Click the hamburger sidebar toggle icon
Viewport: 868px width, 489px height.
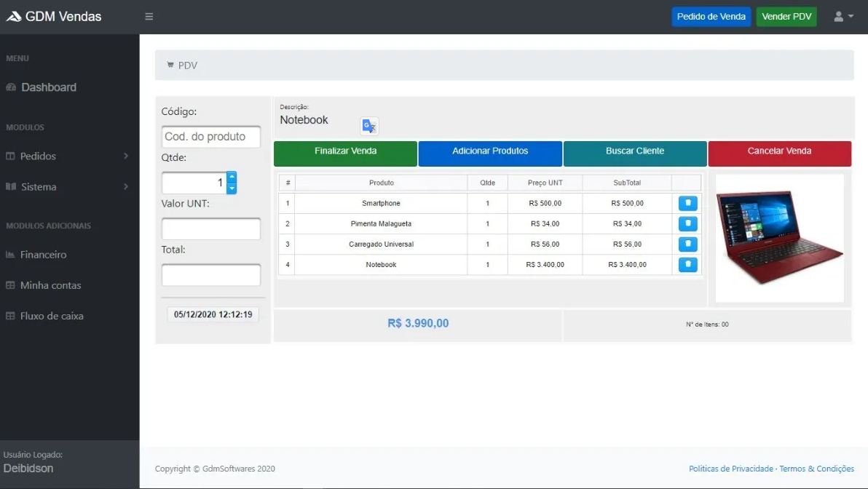coord(149,17)
